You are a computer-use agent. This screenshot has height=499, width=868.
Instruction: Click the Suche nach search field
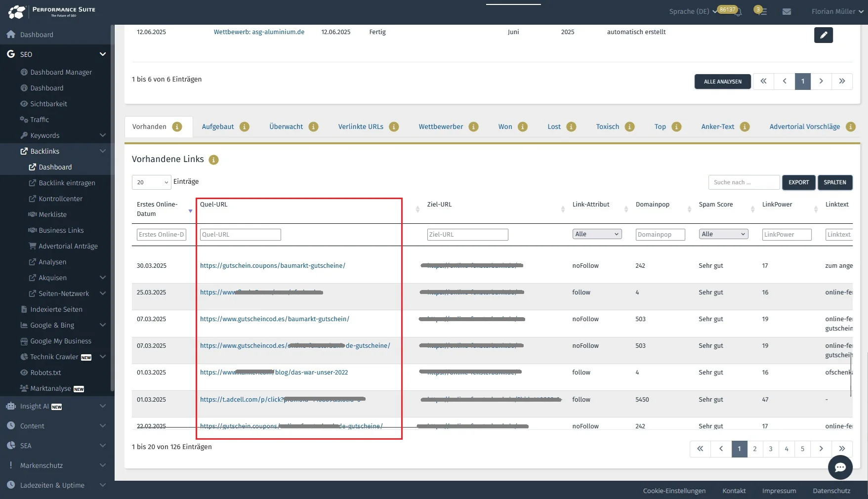click(x=744, y=182)
